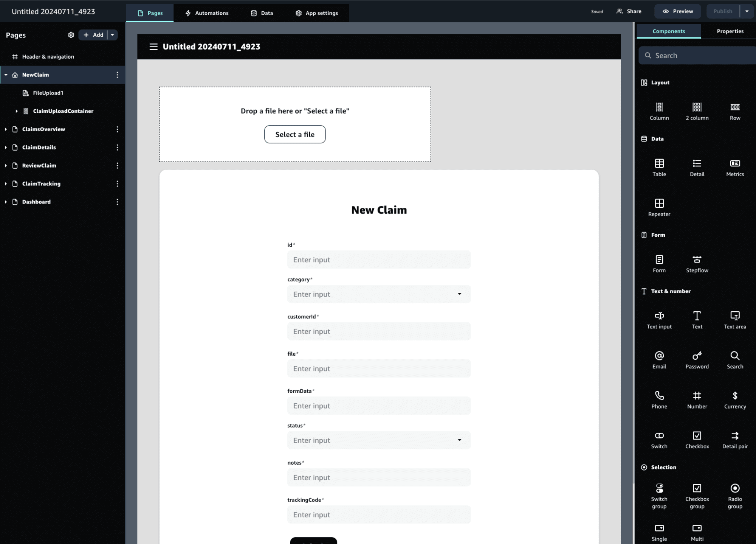
Task: Focus the components Search field
Action: point(697,56)
